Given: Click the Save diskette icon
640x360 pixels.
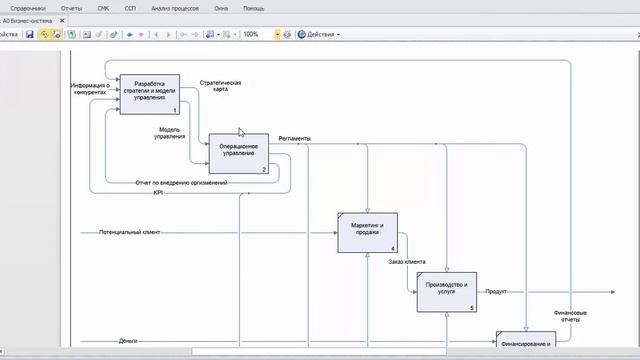Looking at the screenshot, I should click(x=29, y=35).
